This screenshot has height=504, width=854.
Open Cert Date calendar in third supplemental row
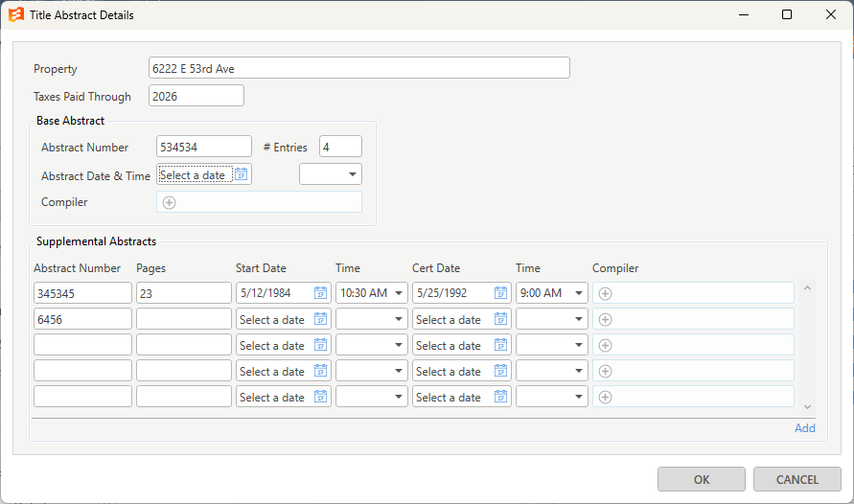(500, 345)
